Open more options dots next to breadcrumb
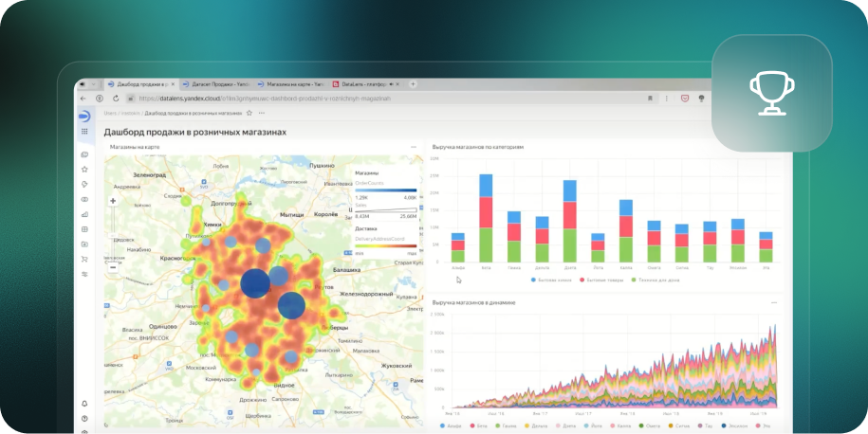The width and height of the screenshot is (868, 434). [261, 113]
